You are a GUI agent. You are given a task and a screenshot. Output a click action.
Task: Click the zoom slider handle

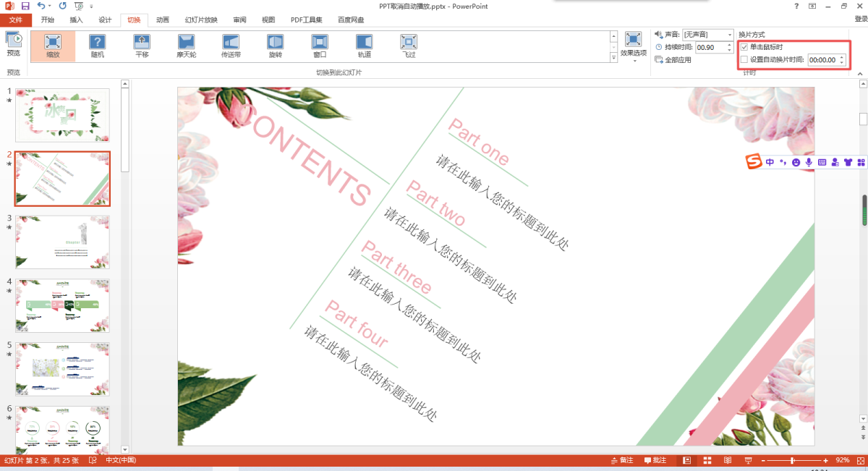tap(793, 460)
